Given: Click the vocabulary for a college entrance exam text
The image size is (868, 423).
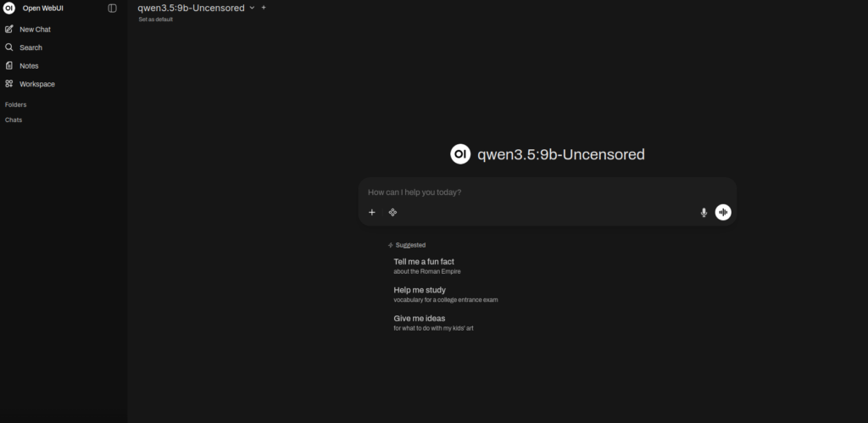Looking at the screenshot, I should pyautogui.click(x=446, y=299).
